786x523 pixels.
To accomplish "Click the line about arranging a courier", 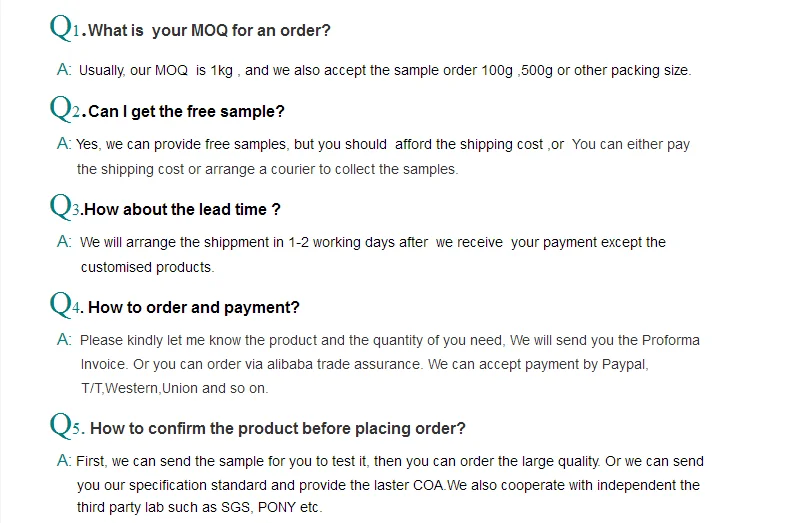I will coord(267,169).
